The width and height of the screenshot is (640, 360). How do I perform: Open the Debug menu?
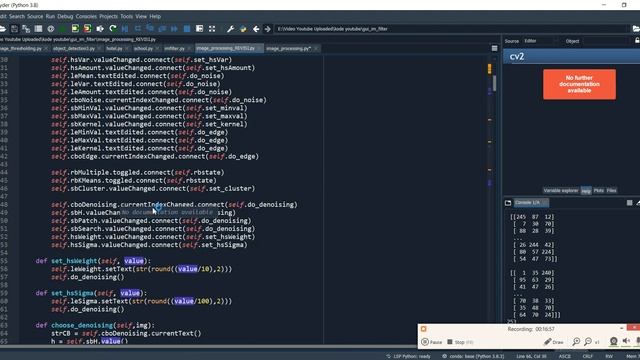click(65, 16)
